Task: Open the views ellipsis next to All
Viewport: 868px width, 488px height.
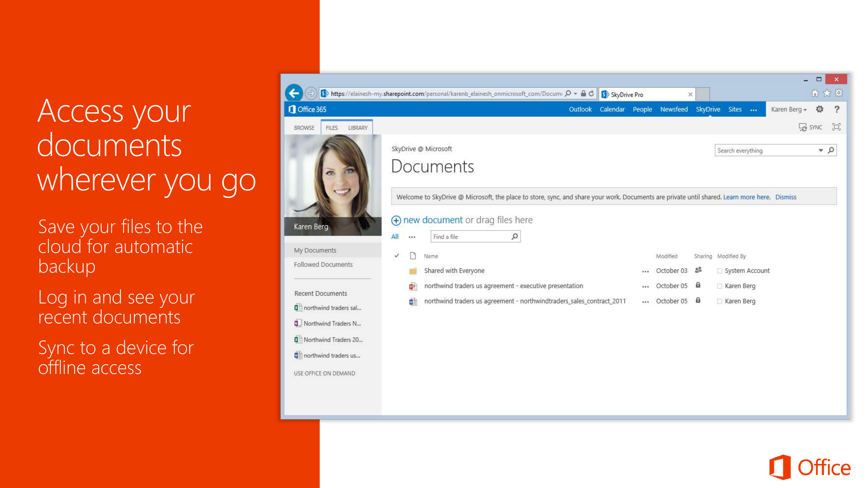Action: click(412, 237)
